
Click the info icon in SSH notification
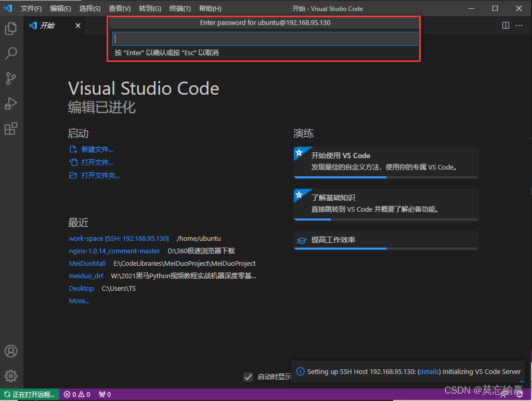tap(300, 371)
